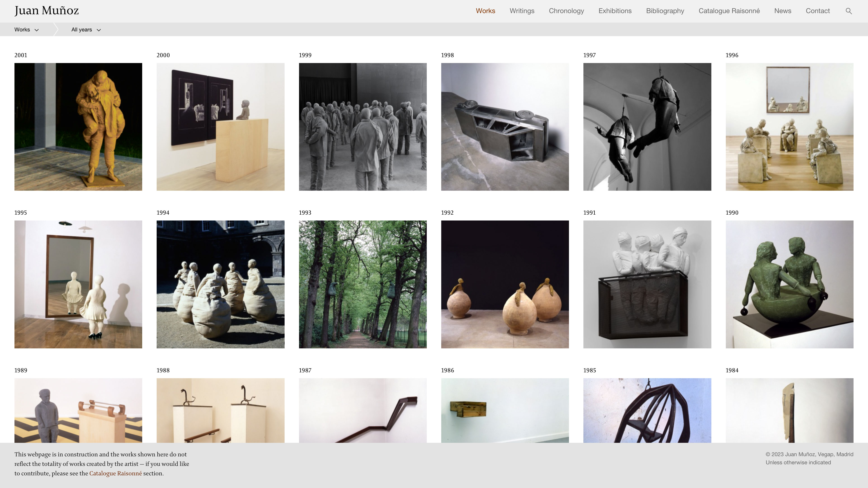Open the 2001 yellow figure sculpture thumbnail
The image size is (868, 488).
point(78,127)
